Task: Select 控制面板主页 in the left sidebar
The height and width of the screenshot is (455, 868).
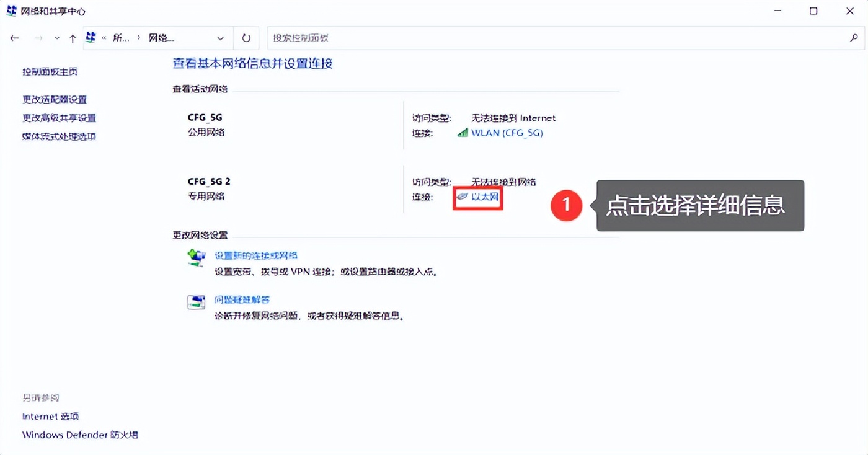Action: pos(49,71)
